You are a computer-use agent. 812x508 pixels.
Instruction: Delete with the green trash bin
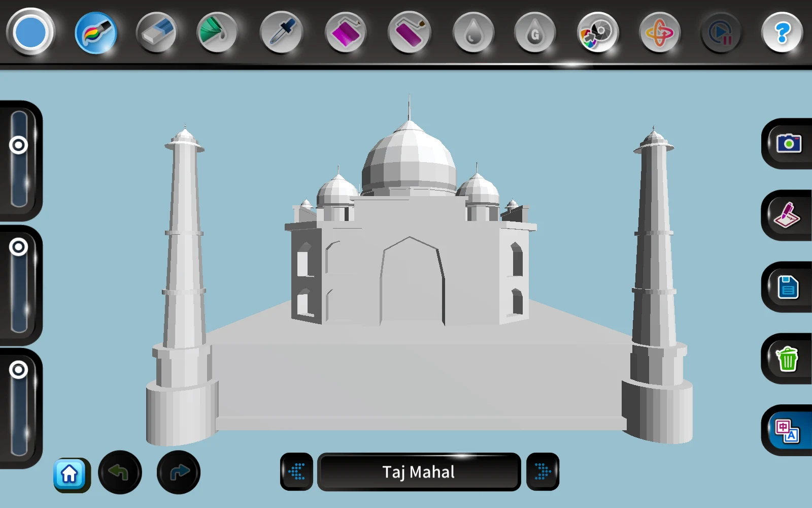click(788, 359)
